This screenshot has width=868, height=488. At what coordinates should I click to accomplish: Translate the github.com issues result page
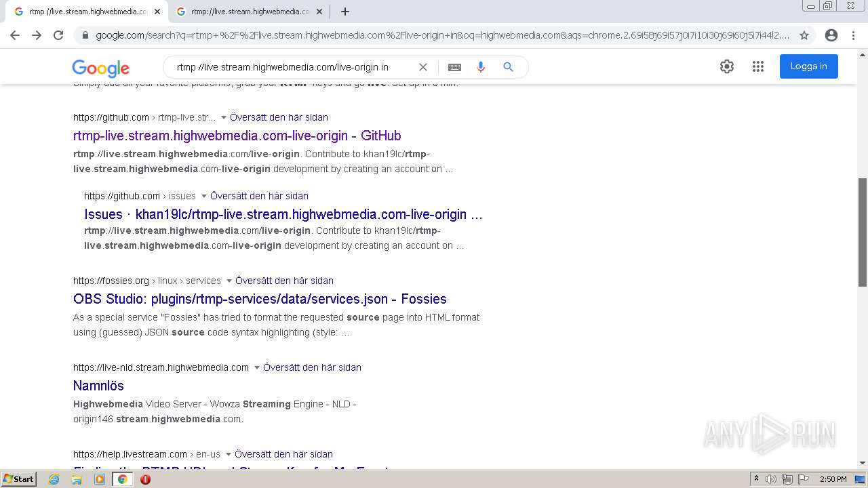(x=259, y=196)
